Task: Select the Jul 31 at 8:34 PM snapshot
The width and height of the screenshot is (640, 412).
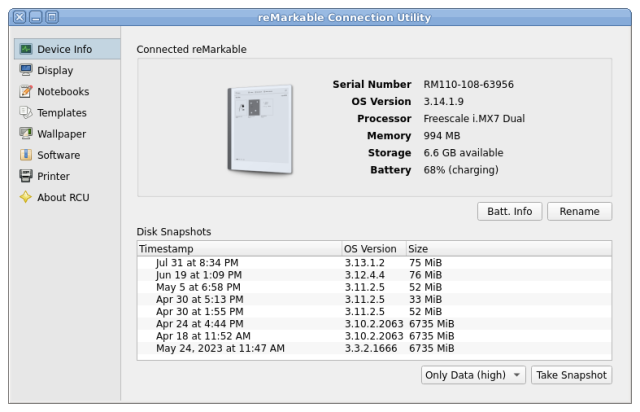Action: [197, 263]
